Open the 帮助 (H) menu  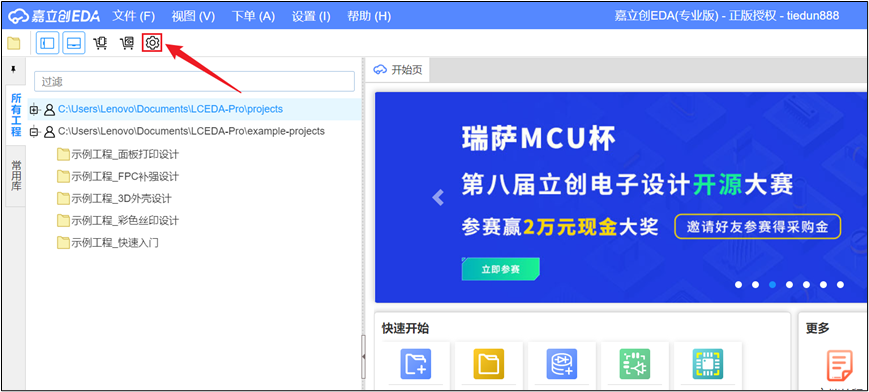tap(369, 16)
